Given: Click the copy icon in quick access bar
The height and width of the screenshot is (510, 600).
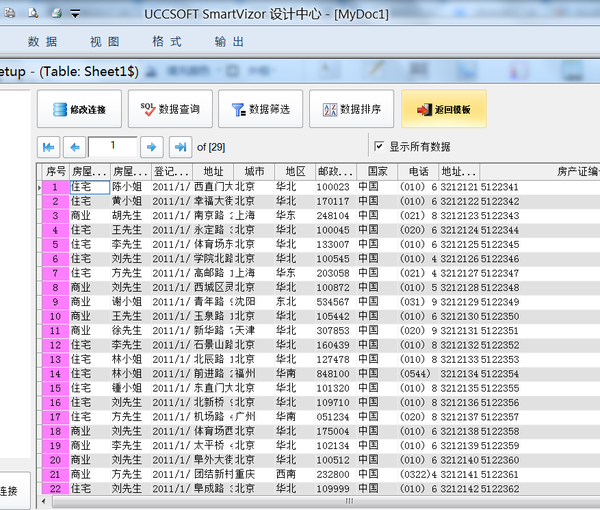Looking at the screenshot, I should point(10,13).
